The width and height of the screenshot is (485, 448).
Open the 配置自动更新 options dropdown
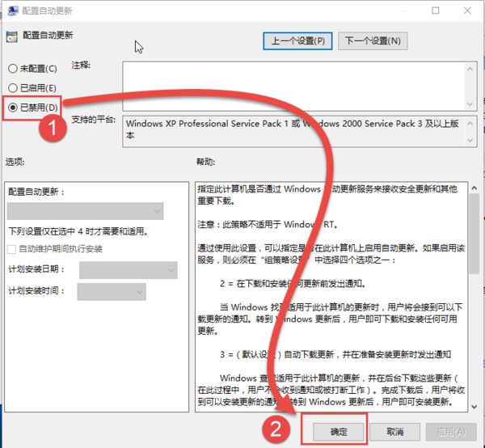pyautogui.click(x=85, y=211)
